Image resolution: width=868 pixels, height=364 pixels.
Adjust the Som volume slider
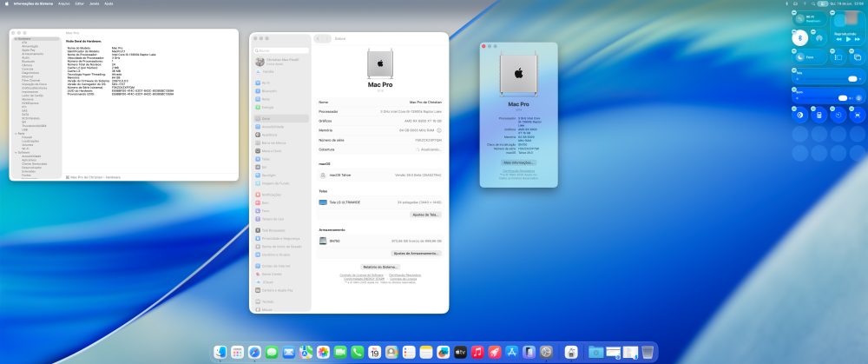tap(824, 98)
